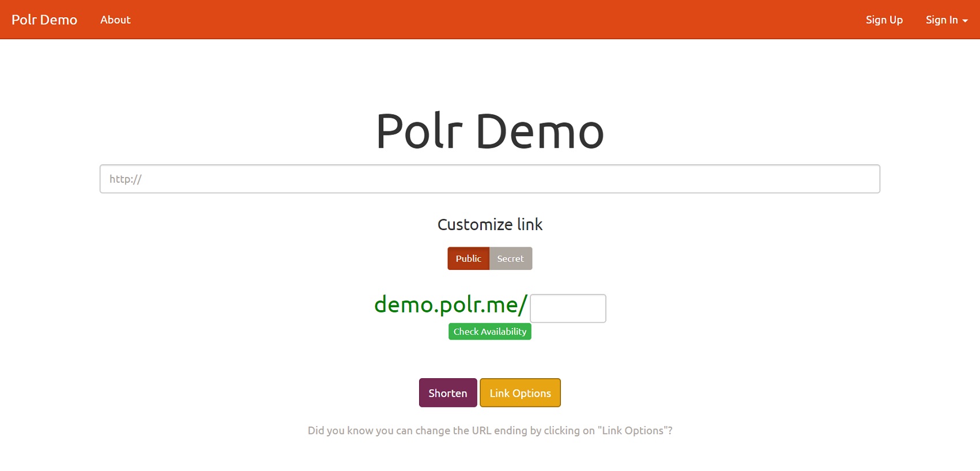Focus the custom ending field after demo.polr.me/

(567, 308)
